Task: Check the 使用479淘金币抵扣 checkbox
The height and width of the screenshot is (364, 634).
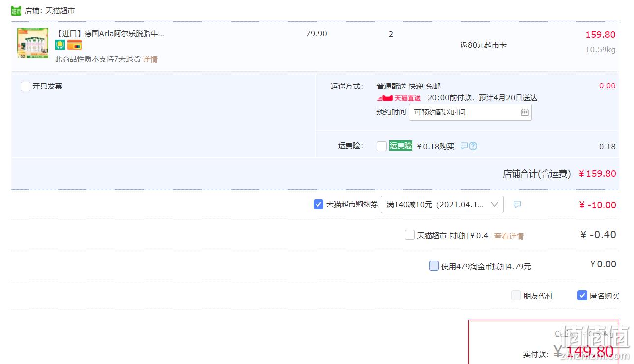Action: [x=434, y=266]
